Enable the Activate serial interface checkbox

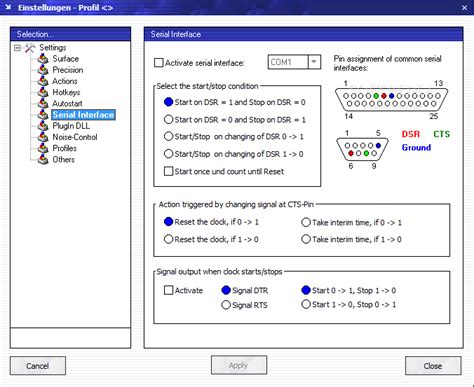[x=159, y=63]
